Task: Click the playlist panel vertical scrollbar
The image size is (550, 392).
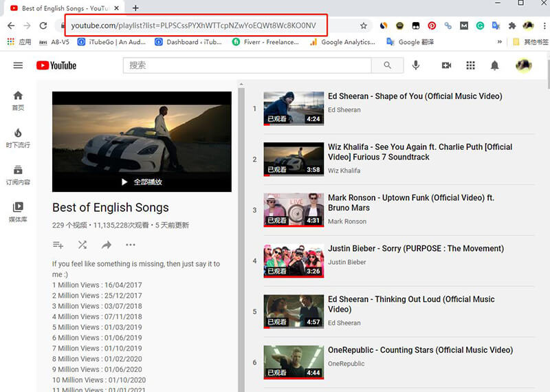Action: (241, 239)
